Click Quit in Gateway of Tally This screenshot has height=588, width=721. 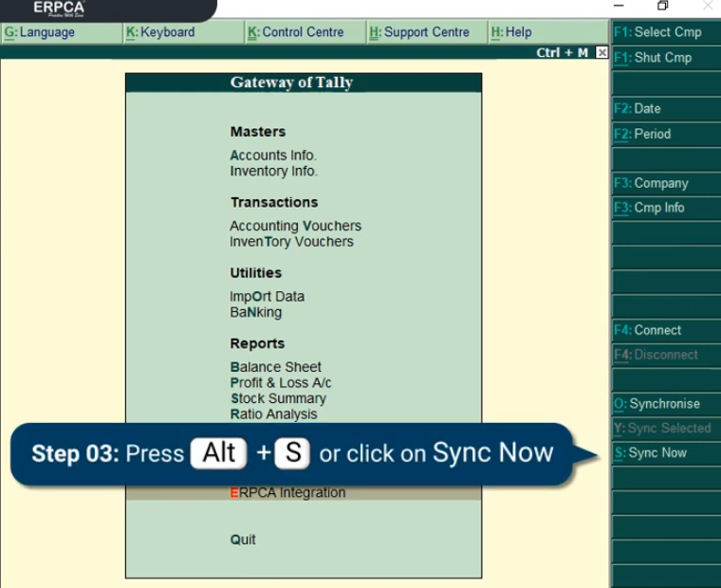coord(243,540)
